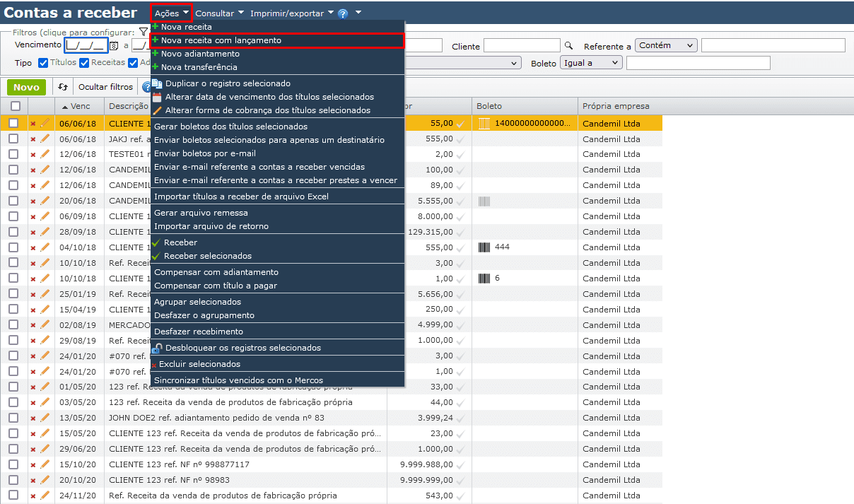This screenshot has height=504, width=854.
Task: Delete the first row via the red X icon
Action: 33,123
